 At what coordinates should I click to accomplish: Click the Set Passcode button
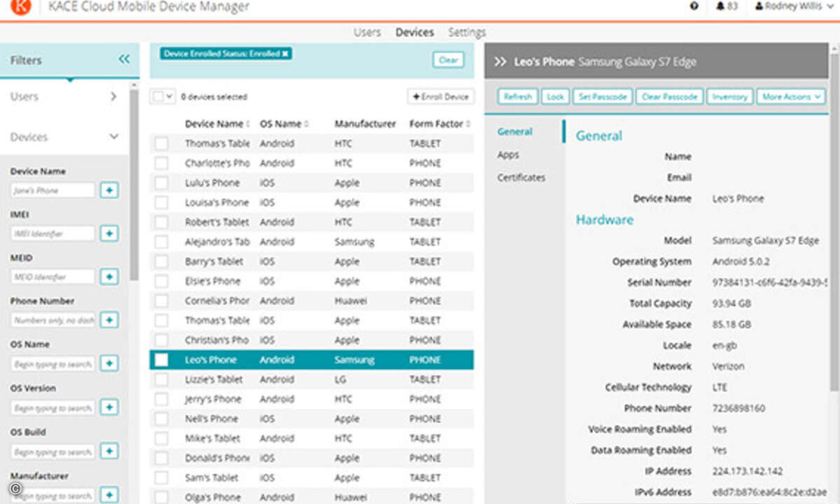pos(603,97)
